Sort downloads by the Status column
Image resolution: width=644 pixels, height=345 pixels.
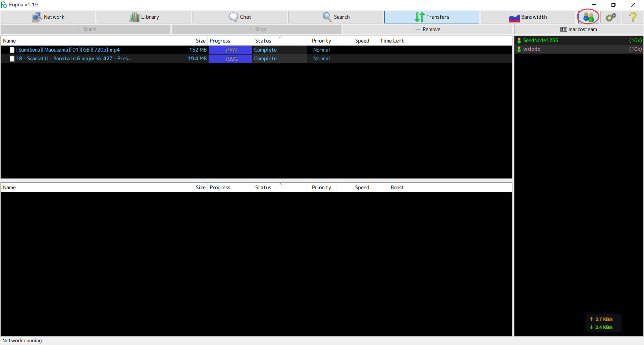click(263, 41)
